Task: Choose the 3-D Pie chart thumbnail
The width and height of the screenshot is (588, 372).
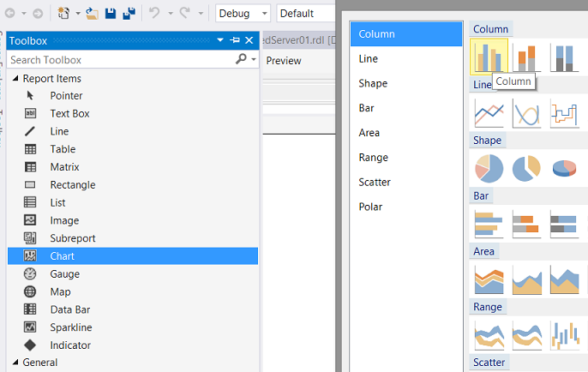Action: (564, 168)
